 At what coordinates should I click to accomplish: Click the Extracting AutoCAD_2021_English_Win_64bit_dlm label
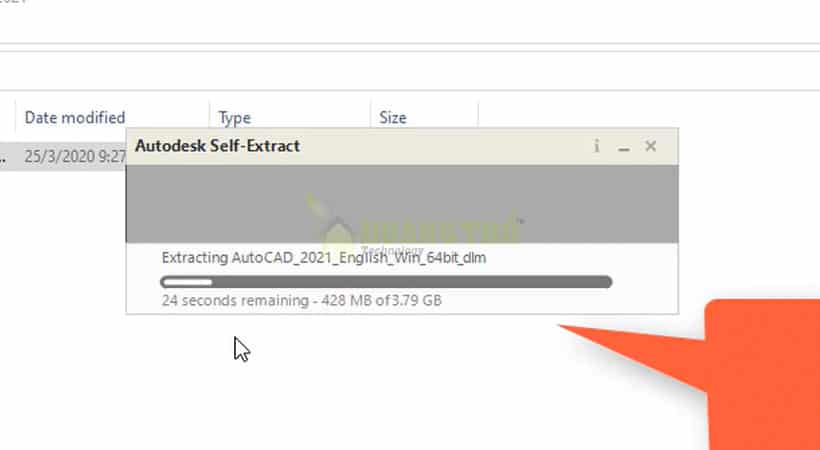(324, 257)
